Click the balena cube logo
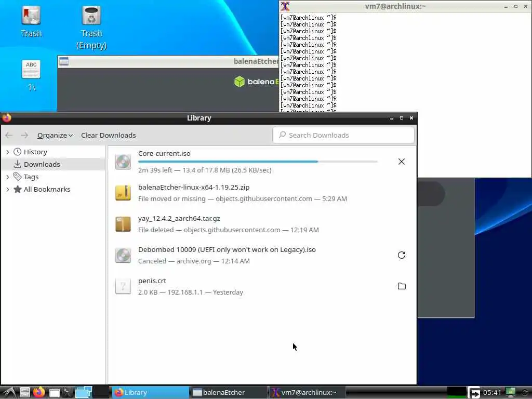The image size is (532, 399). [239, 82]
